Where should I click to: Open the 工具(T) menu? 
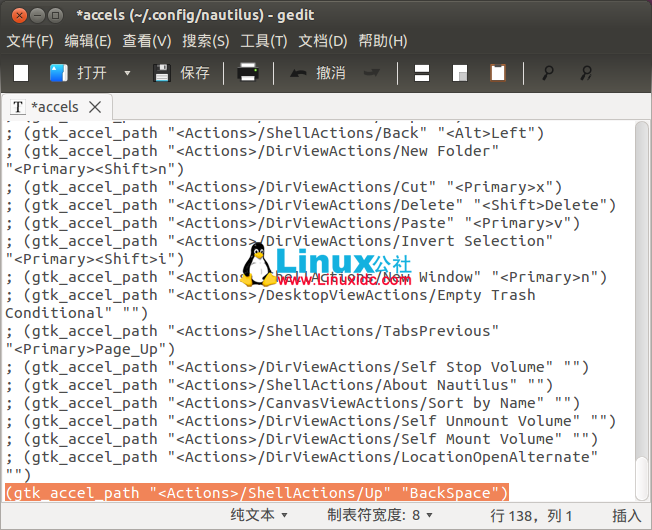coord(264,41)
